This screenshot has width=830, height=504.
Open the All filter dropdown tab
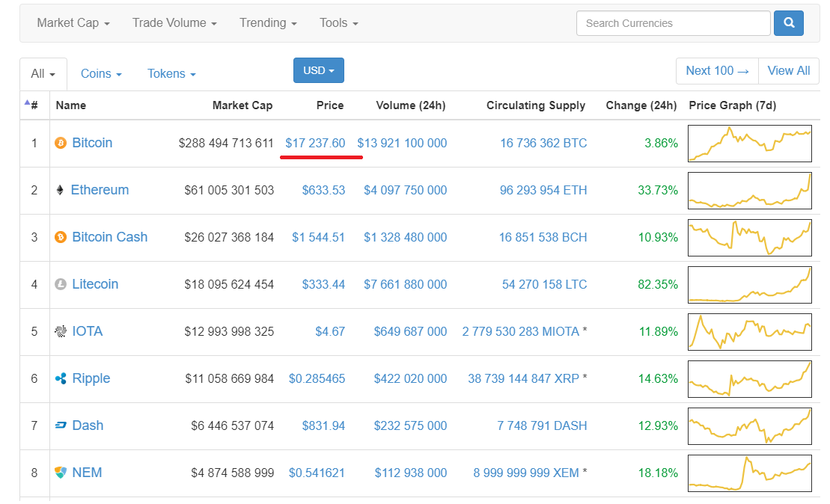click(43, 74)
